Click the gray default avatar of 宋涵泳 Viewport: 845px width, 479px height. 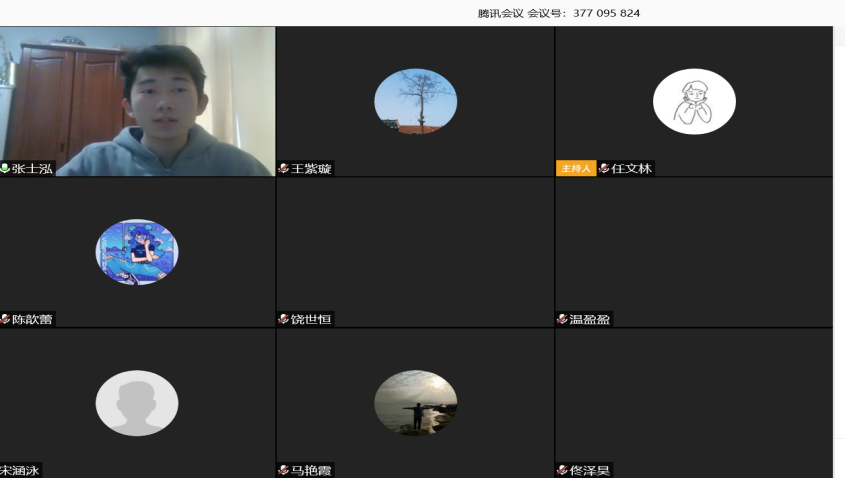(137, 403)
